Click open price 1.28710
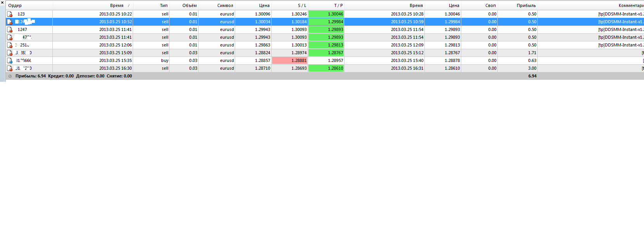The height and width of the screenshot is (244, 644). tap(263, 68)
